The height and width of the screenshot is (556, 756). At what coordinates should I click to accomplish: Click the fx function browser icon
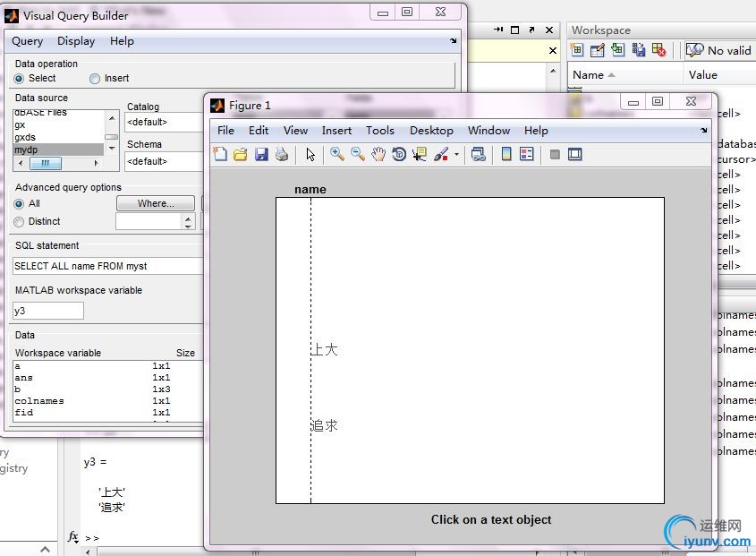pos(73,536)
